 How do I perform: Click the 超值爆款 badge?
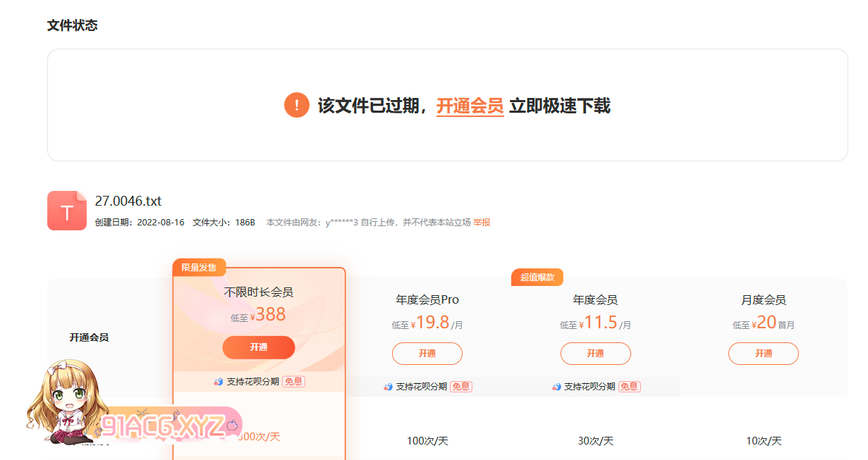537,278
